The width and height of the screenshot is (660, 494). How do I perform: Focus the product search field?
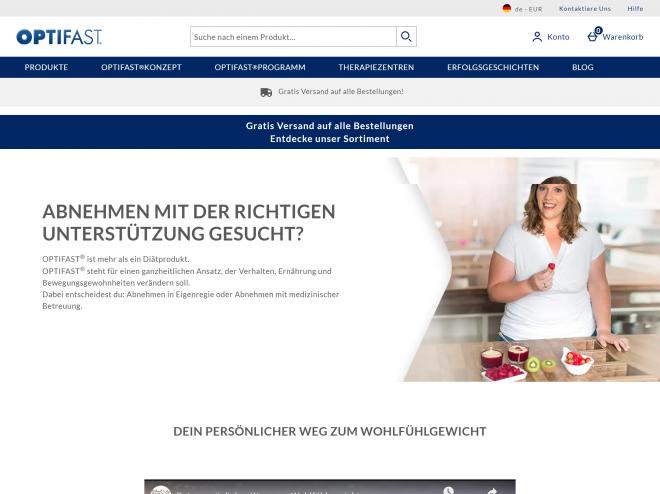click(293, 37)
